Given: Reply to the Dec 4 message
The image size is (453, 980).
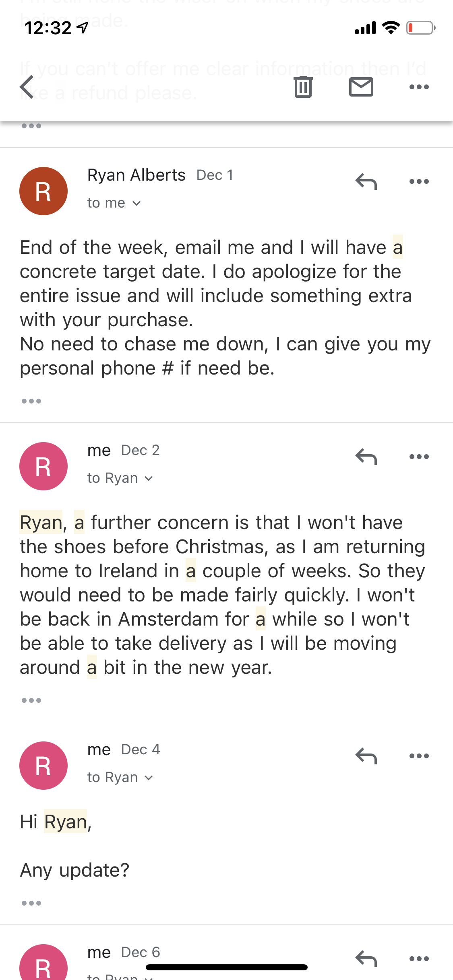Looking at the screenshot, I should coord(366,756).
